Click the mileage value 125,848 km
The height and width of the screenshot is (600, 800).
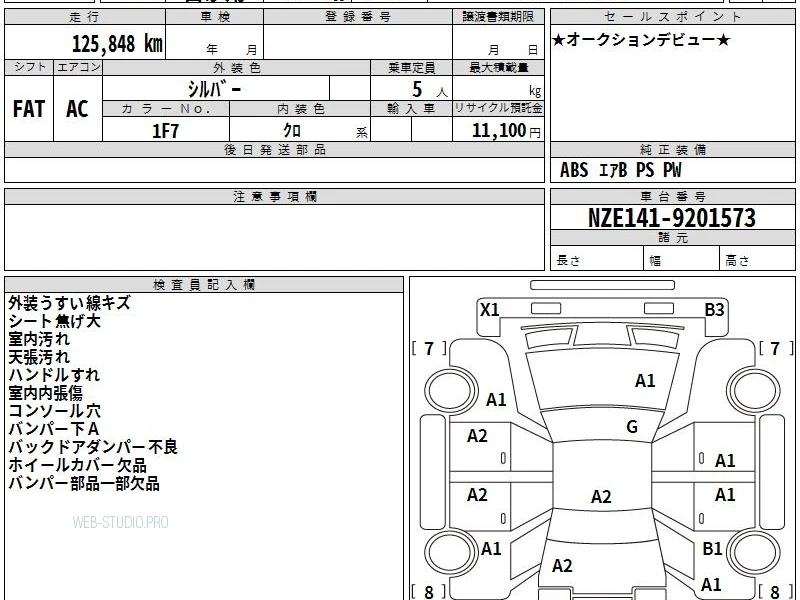click(x=117, y=44)
